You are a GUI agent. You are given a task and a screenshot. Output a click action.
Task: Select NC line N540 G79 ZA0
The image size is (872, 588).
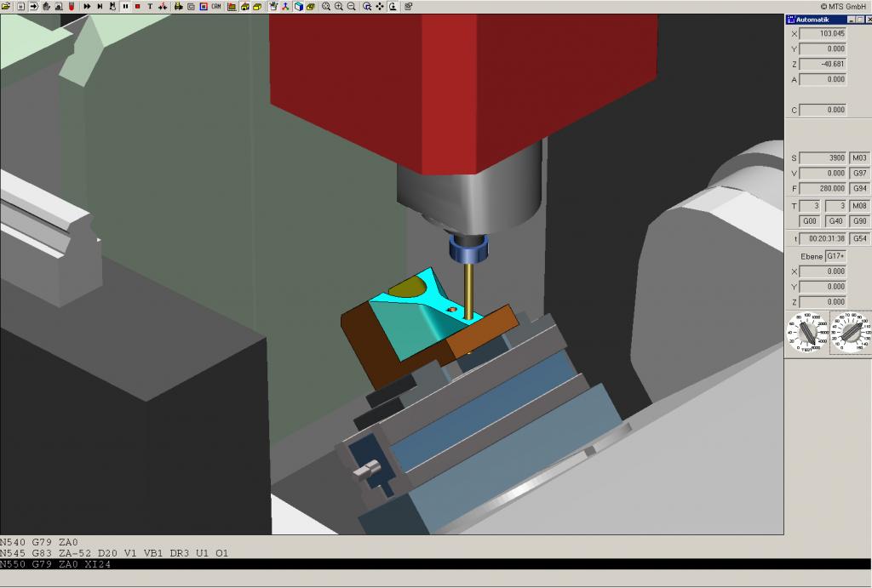[39, 542]
